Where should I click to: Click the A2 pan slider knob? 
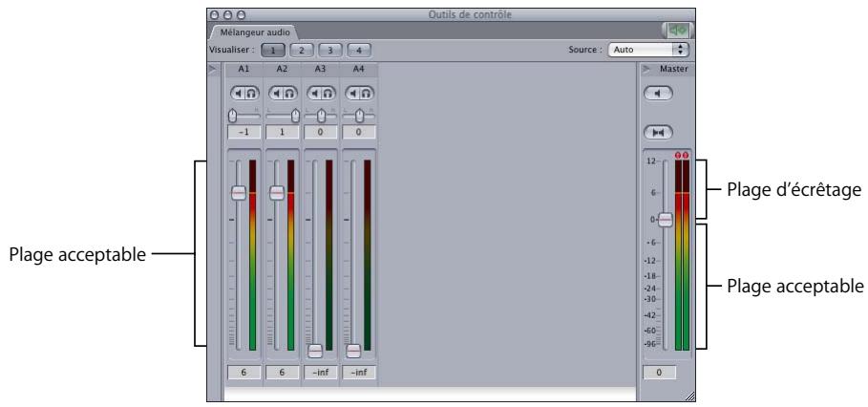296,116
